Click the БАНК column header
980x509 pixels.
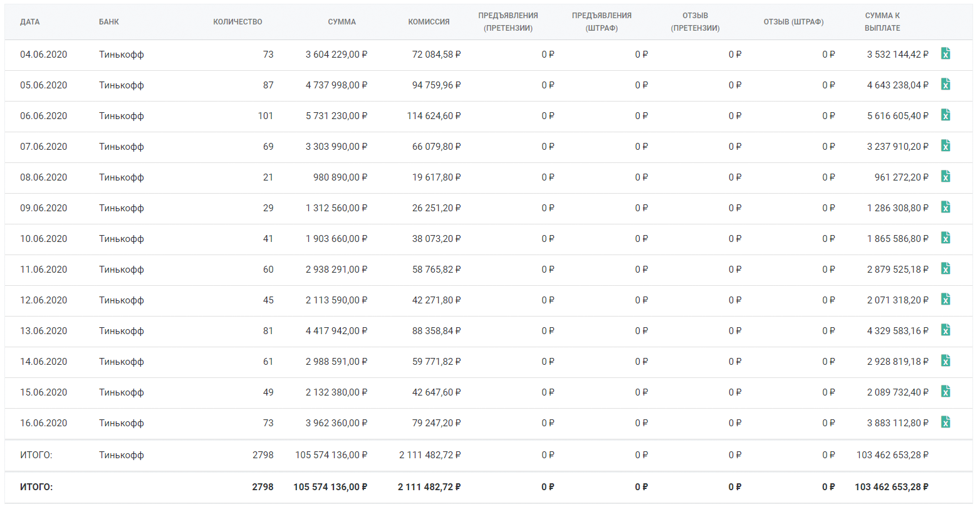[109, 22]
